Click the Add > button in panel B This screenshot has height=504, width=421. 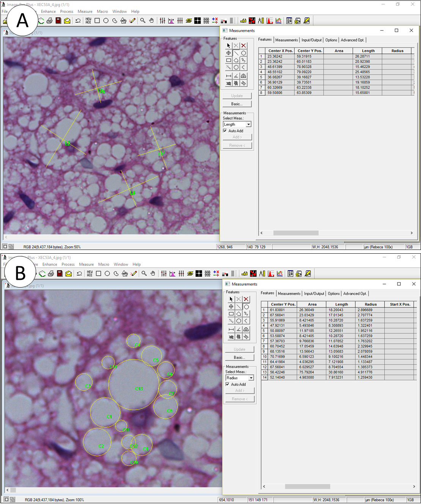[239, 390]
